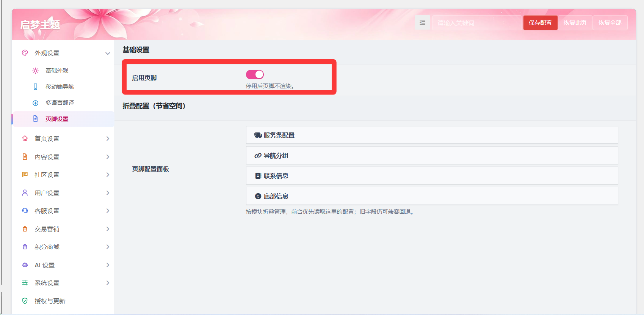Image resolution: width=644 pixels, height=315 pixels.
Task: Expand the 底部信息 accordion panel
Action: tap(432, 196)
